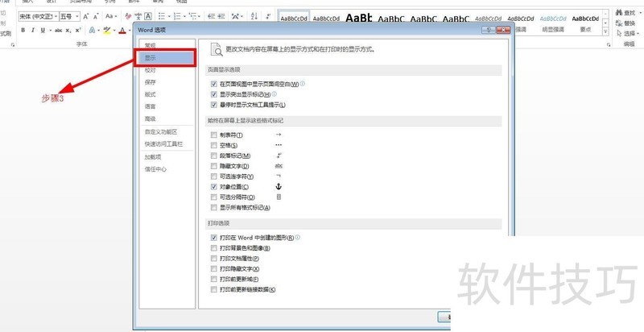Apply strikethrough (abc) formatting
644x332 pixels.
(x=59, y=30)
